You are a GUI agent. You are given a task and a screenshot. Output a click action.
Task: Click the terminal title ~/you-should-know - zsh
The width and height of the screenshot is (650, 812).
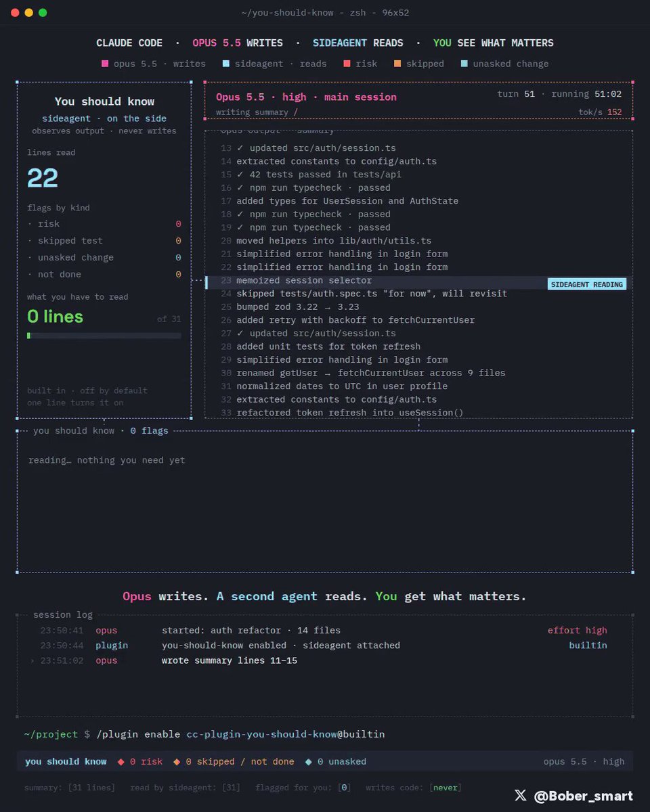[x=325, y=13]
